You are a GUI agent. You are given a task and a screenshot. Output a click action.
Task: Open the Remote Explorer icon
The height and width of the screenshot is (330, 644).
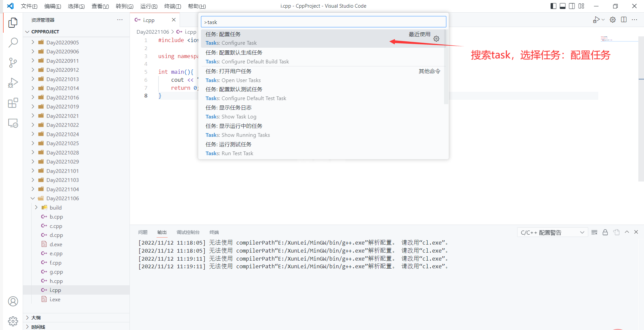click(13, 123)
